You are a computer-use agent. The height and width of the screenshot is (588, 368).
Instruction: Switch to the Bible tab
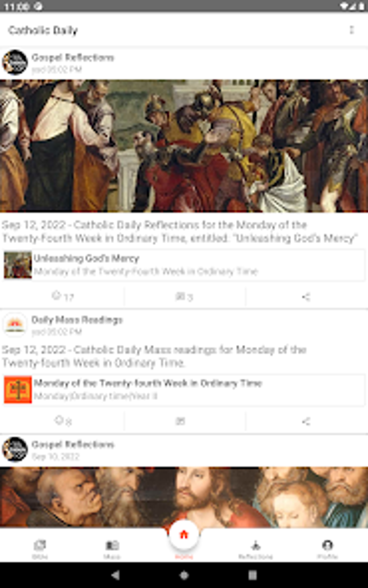click(x=40, y=549)
